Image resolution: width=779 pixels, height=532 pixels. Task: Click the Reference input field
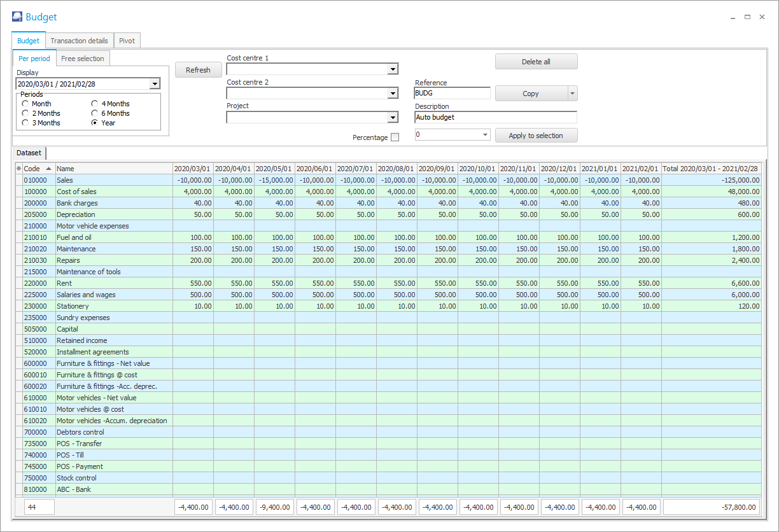tap(452, 93)
